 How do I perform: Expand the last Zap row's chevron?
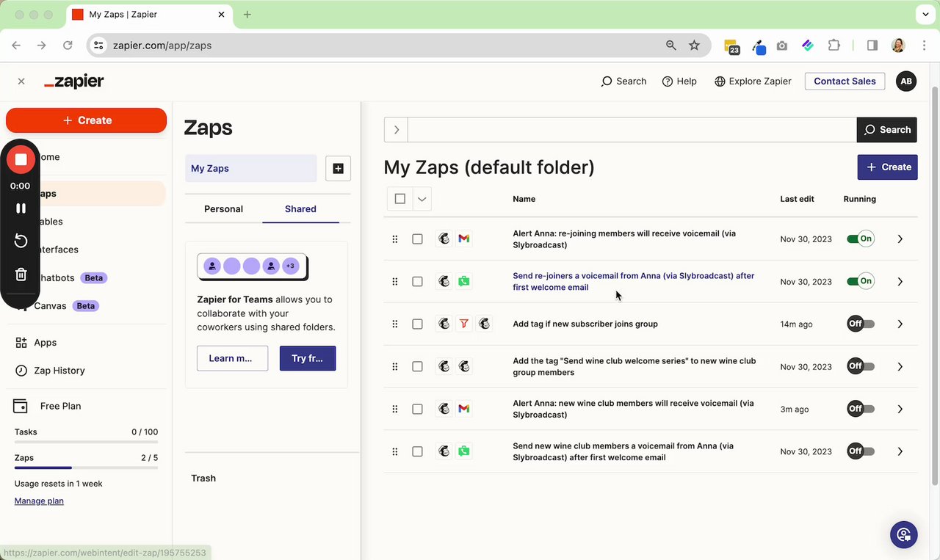tap(900, 452)
